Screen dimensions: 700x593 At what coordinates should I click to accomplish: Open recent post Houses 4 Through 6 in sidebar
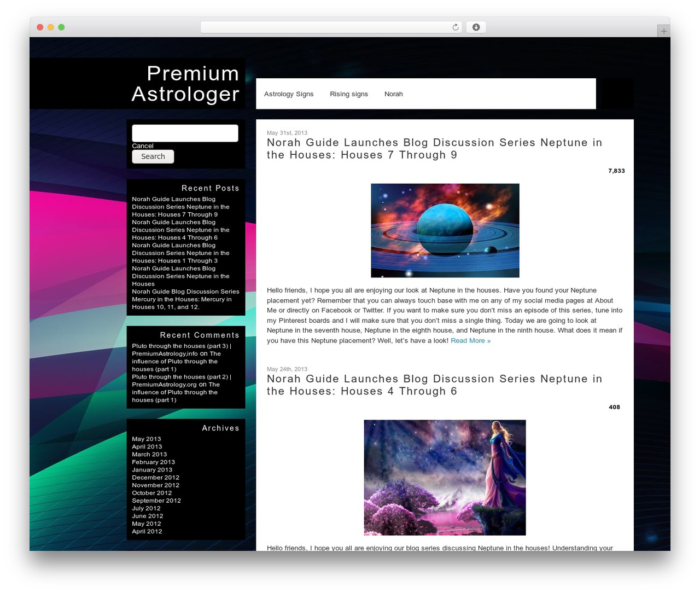pyautogui.click(x=180, y=230)
